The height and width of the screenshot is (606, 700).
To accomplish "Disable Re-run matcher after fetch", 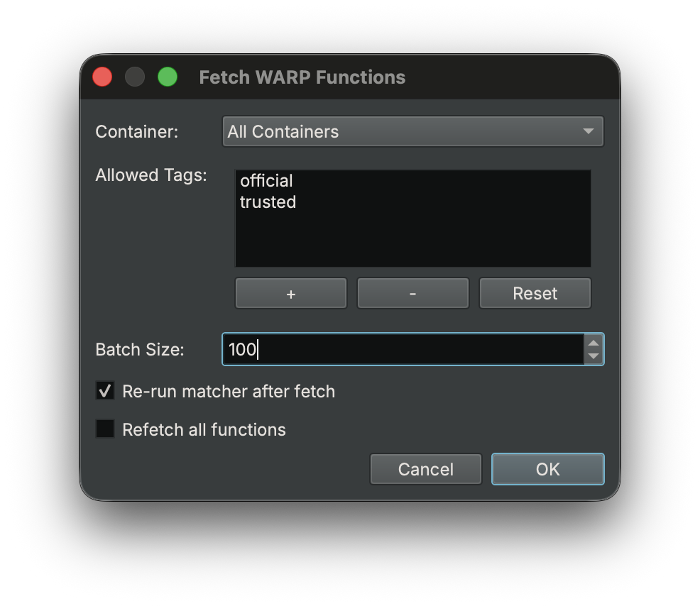I will pyautogui.click(x=104, y=390).
